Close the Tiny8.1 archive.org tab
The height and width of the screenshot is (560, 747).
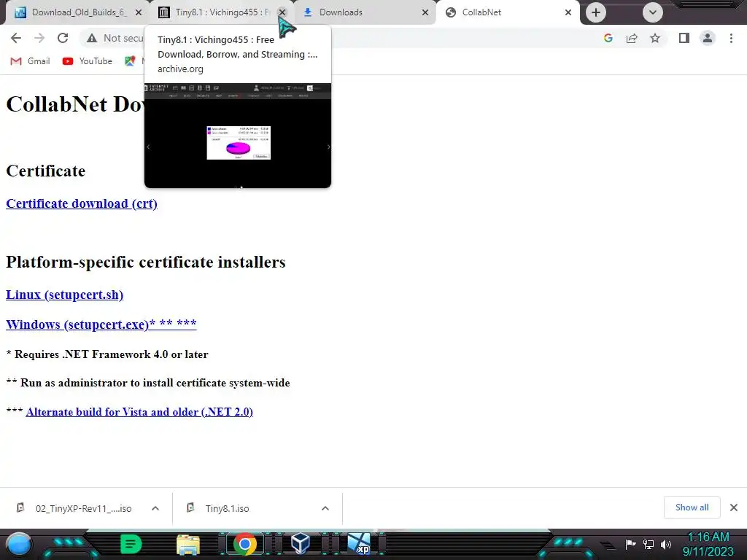coord(282,12)
